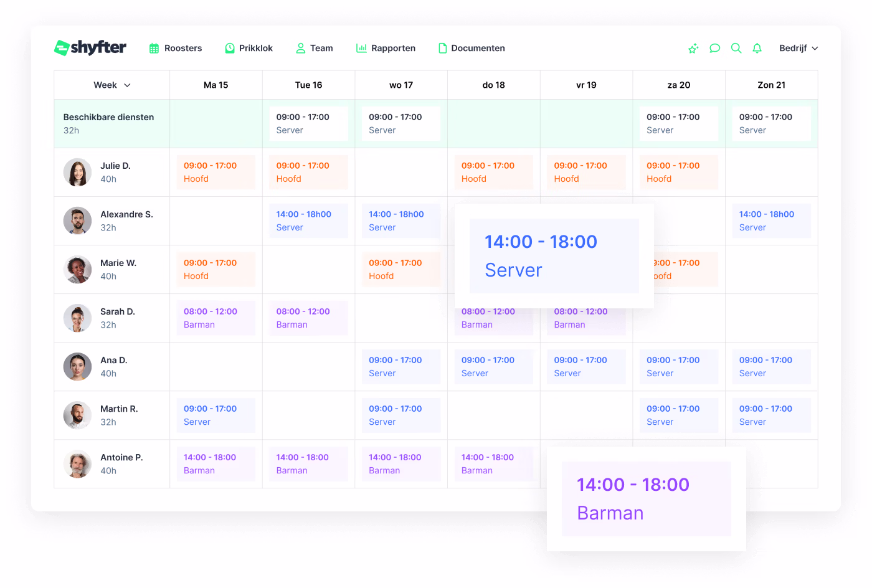Screen dimensions: 872x588
Task: Open the Bedrijf dropdown
Action: pyautogui.click(x=799, y=48)
